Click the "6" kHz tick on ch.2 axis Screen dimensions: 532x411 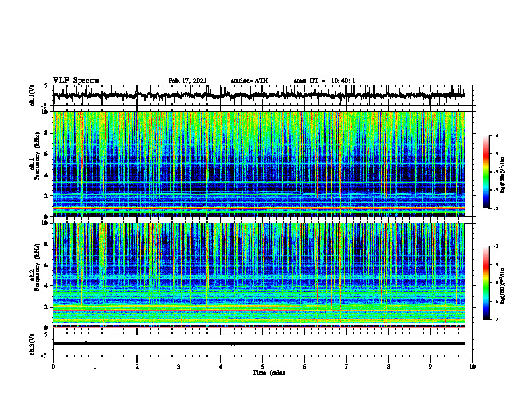click(47, 265)
